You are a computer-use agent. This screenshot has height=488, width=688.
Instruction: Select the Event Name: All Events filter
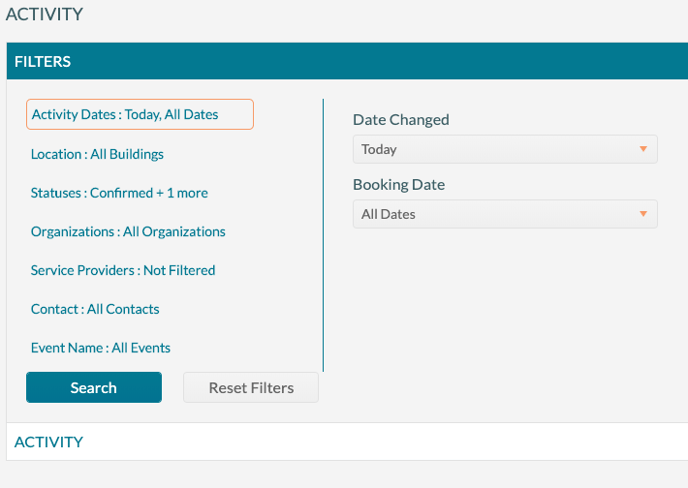coord(100,348)
